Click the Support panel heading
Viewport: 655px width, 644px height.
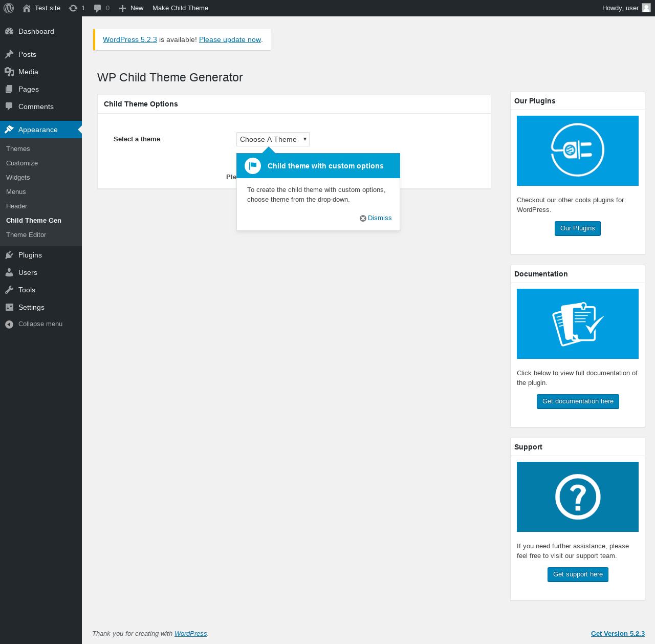coord(528,447)
